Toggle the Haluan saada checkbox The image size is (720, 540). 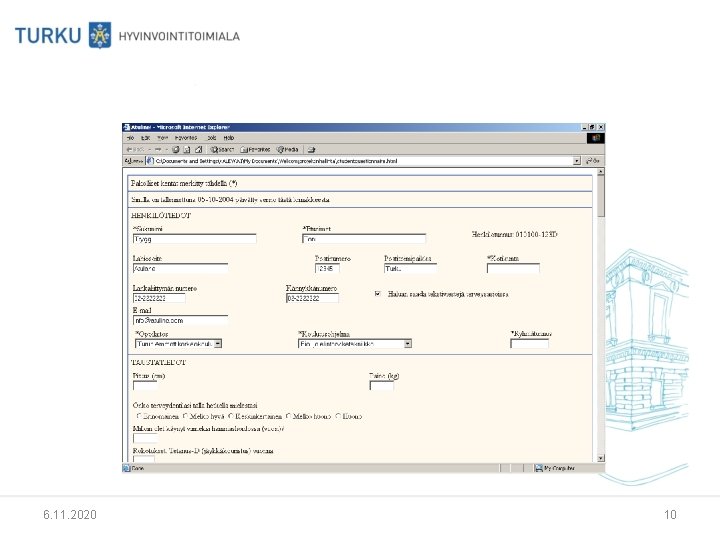[x=378, y=294]
